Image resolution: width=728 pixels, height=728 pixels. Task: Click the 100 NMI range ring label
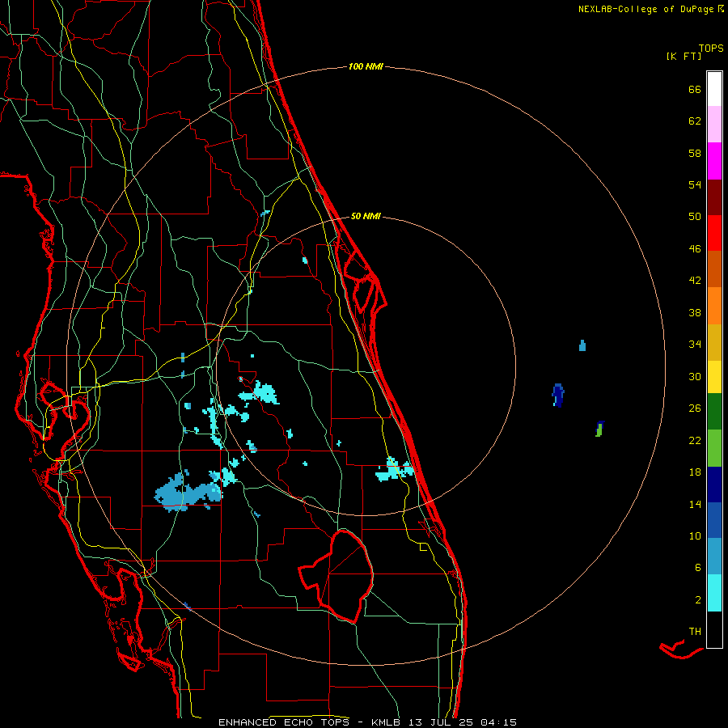tap(366, 67)
